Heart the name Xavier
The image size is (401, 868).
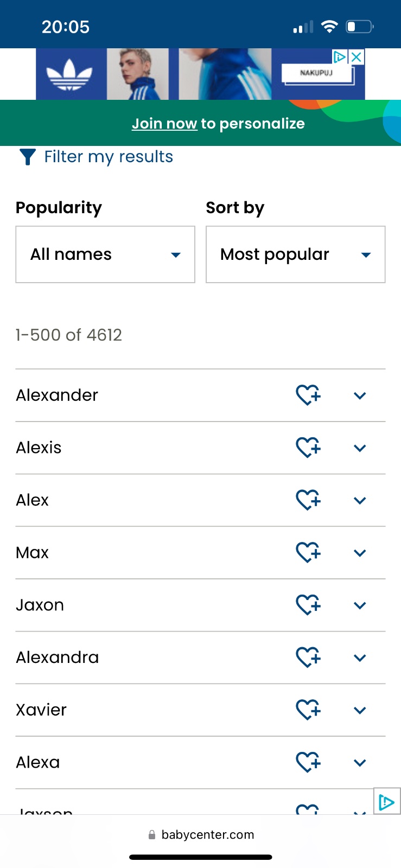[x=308, y=710]
